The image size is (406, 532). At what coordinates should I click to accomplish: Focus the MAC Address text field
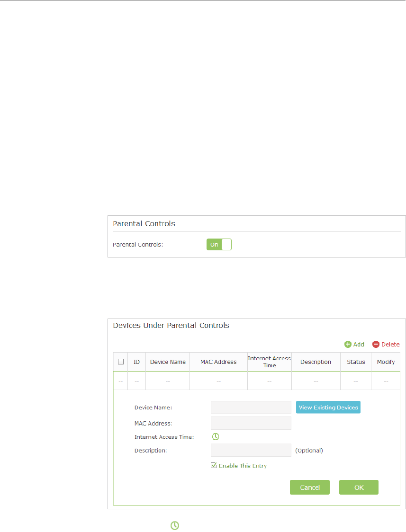251,423
